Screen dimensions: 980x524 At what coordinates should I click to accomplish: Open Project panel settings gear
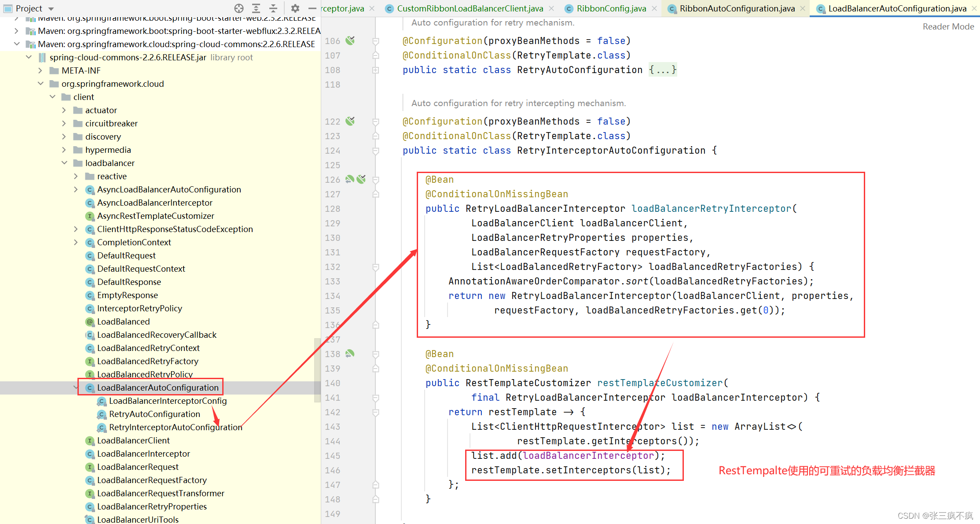click(x=295, y=8)
